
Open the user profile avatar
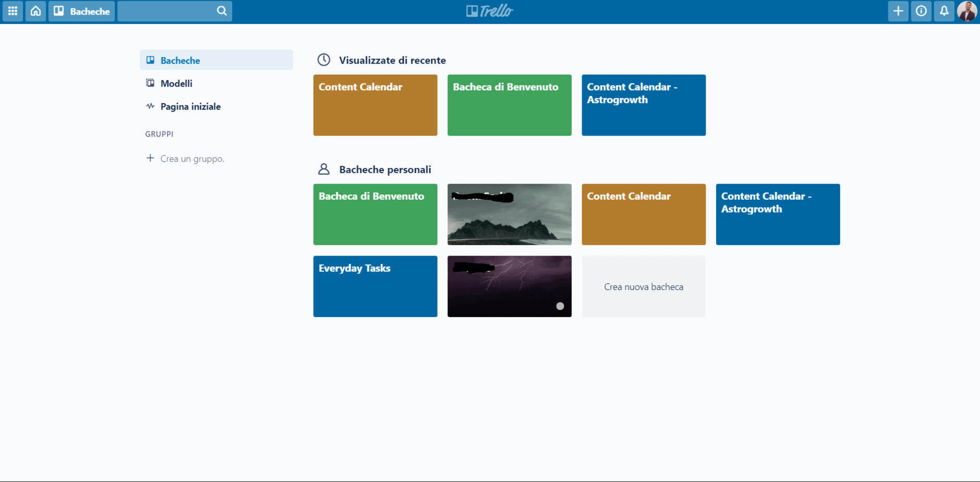pyautogui.click(x=967, y=11)
